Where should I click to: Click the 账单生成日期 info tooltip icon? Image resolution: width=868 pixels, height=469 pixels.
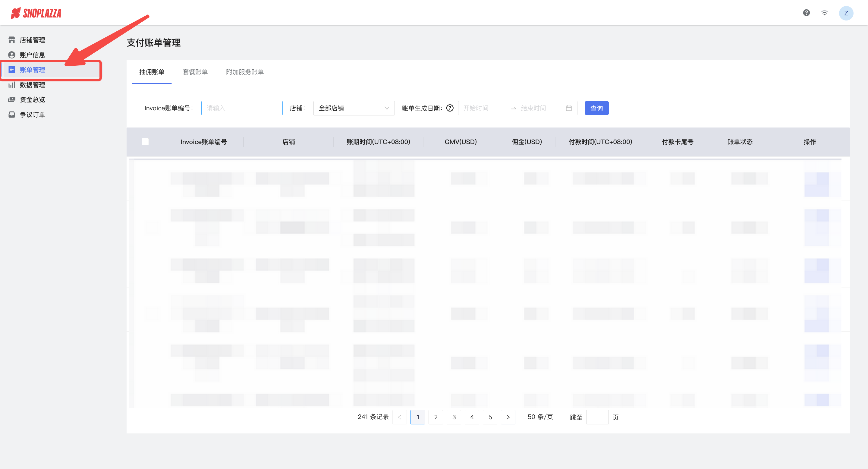[450, 108]
